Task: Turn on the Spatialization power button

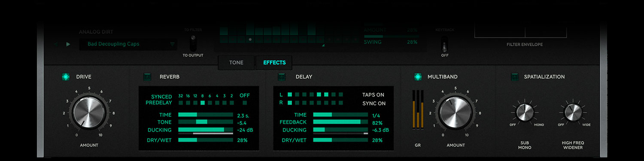Action: 514,77
